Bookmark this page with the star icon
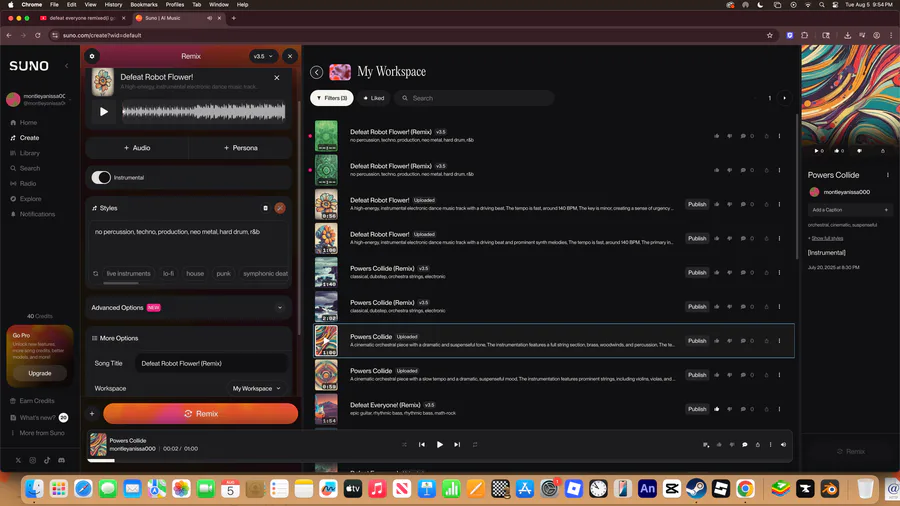The image size is (900, 506). point(770,36)
